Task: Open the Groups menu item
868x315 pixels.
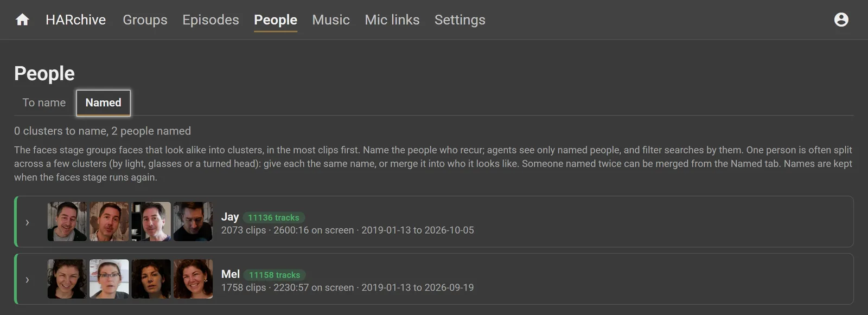Action: click(x=145, y=20)
